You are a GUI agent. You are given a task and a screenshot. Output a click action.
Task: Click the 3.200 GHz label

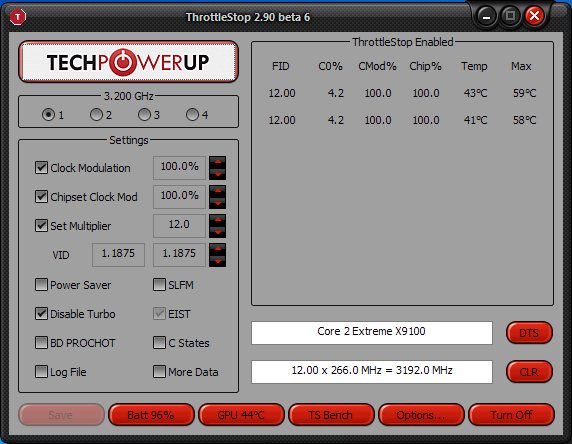[x=129, y=96]
